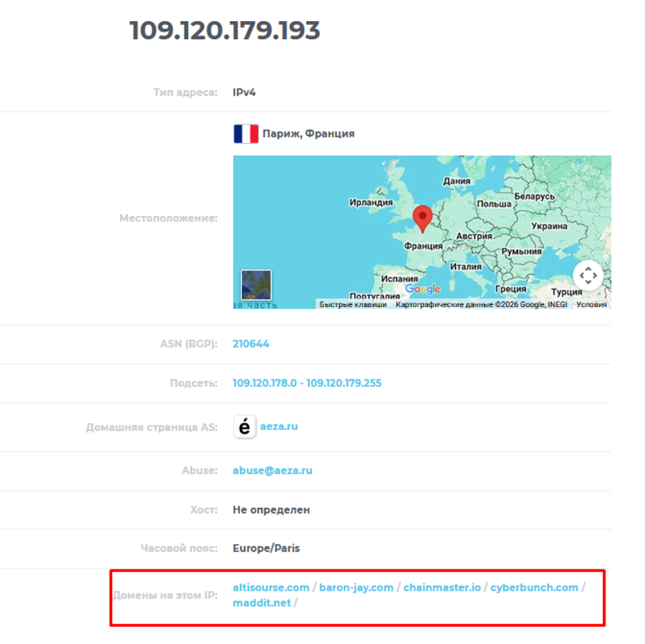Click the 'Не определен' host value

coord(271,510)
